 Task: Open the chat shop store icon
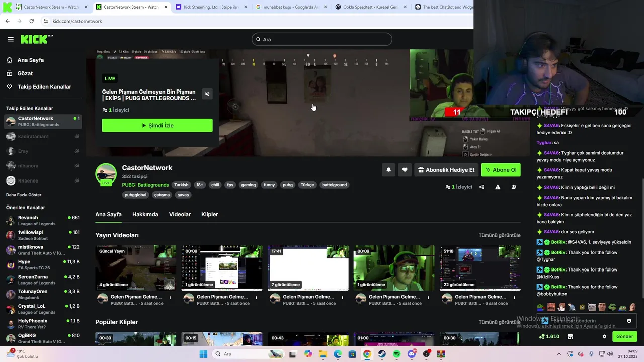pos(570,336)
